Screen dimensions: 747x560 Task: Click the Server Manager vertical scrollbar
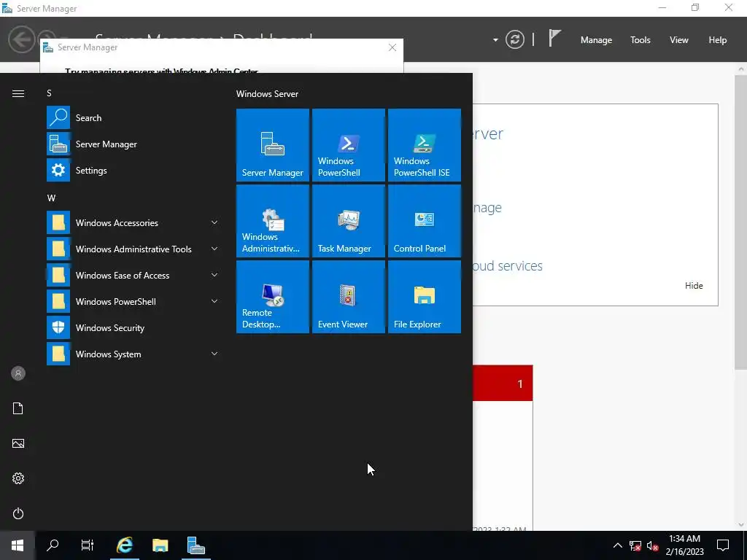pos(741,222)
